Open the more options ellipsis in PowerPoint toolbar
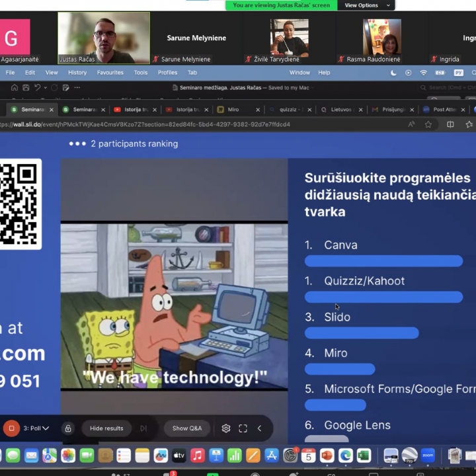Image resolution: width=476 pixels, height=476 pixels. pos(77,88)
